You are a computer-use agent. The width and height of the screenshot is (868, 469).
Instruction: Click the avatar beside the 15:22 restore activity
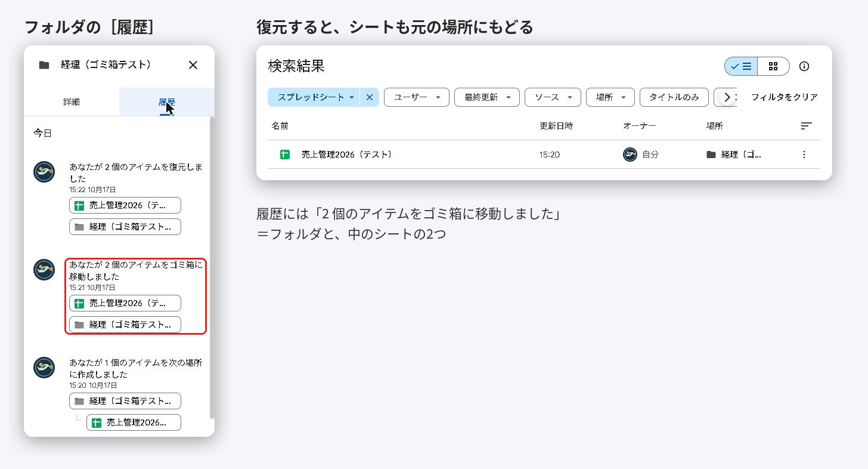[x=44, y=172]
